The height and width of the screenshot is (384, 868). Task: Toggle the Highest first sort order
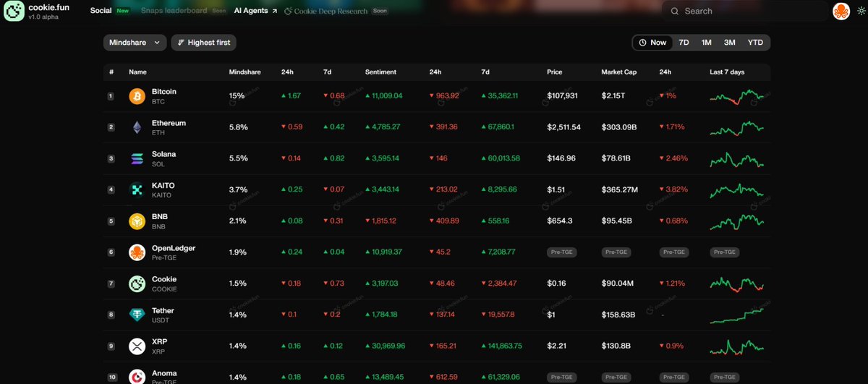[203, 43]
